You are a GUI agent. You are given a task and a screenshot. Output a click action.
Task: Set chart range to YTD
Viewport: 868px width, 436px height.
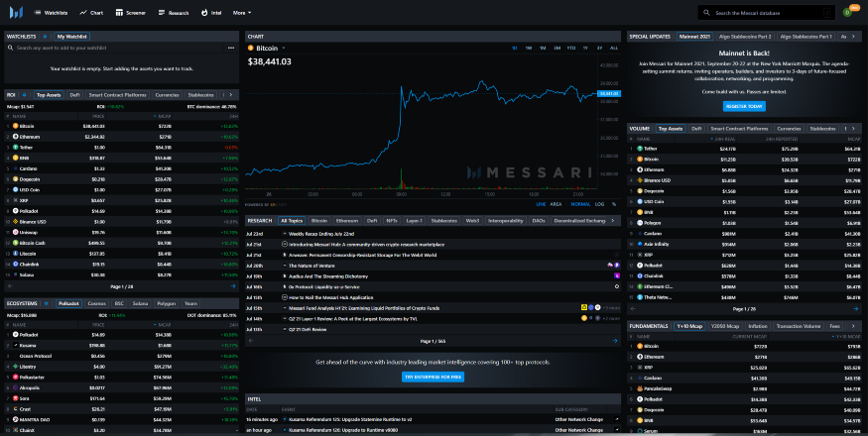coord(570,49)
